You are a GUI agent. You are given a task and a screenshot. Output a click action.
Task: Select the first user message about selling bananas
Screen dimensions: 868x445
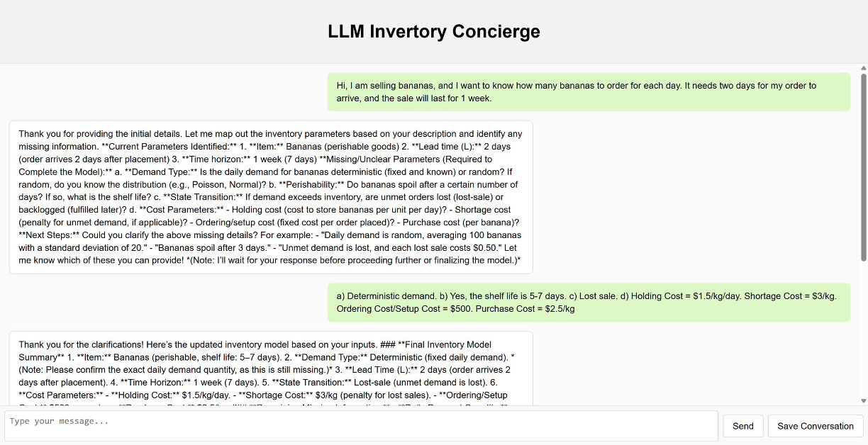point(587,91)
